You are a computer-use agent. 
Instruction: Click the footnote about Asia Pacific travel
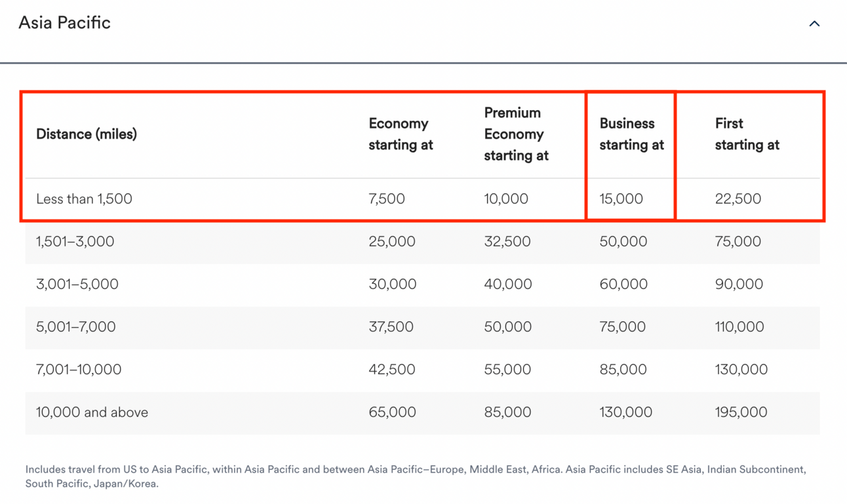point(416,476)
